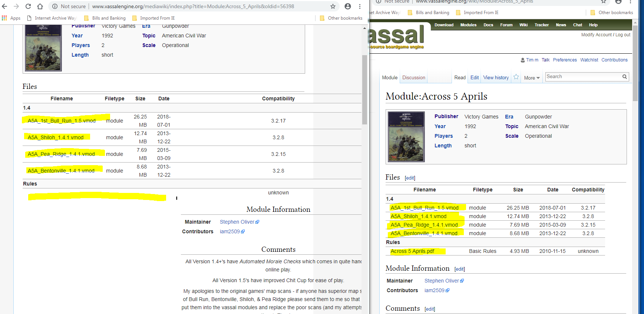Click the Vassal logo in the right window
Screen dimensions: 644x314
pyautogui.click(x=397, y=36)
